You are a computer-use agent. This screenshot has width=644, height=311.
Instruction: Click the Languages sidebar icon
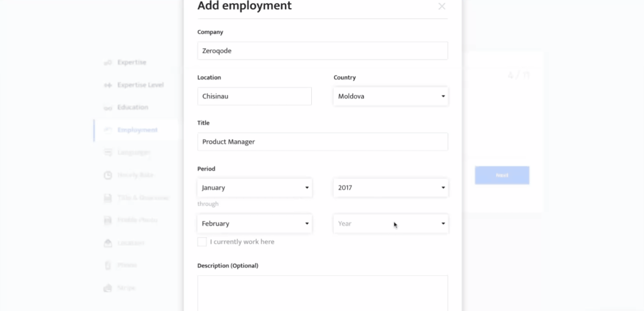pyautogui.click(x=108, y=153)
